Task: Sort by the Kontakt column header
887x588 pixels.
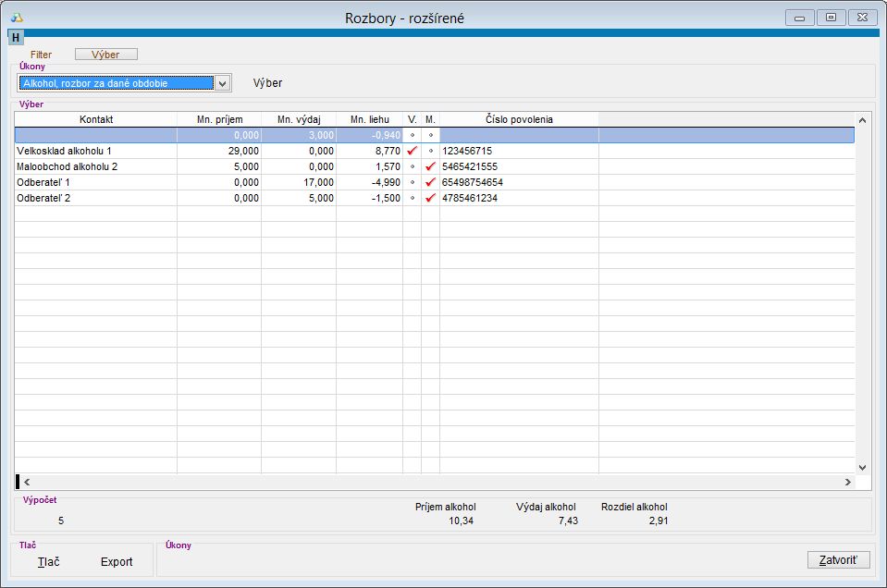Action: [95, 119]
